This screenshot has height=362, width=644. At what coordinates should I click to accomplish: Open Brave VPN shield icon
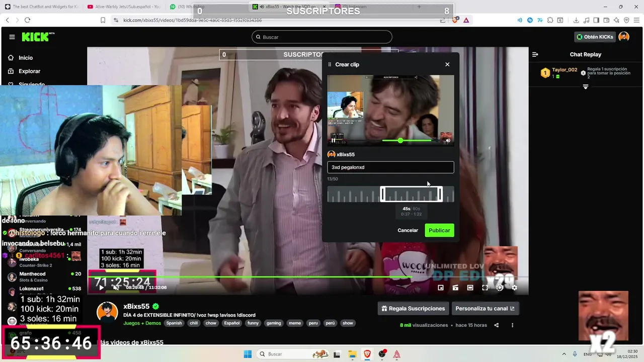tap(626, 20)
